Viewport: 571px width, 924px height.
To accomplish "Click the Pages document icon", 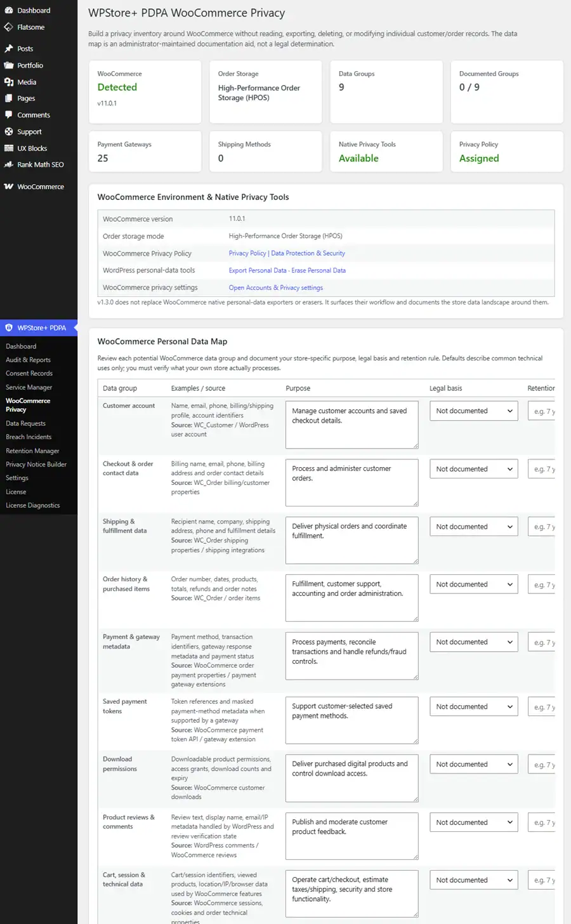I will (9, 98).
